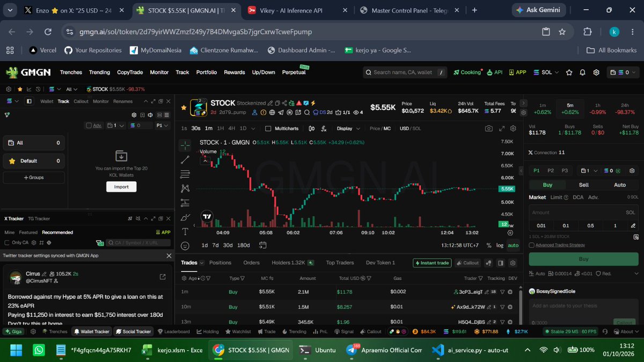This screenshot has width=644, height=362.
Task: Switch chart price display to SOL
Action: click(416, 129)
